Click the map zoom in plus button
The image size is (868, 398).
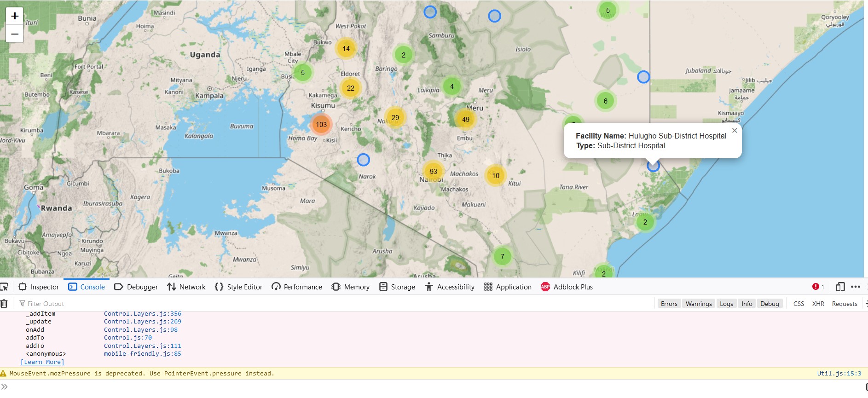(x=15, y=16)
